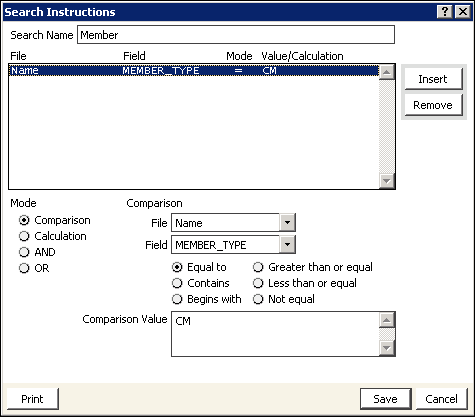This screenshot has height=417, width=475.
Task: Click the list scroll down arrow
Action: (387, 181)
